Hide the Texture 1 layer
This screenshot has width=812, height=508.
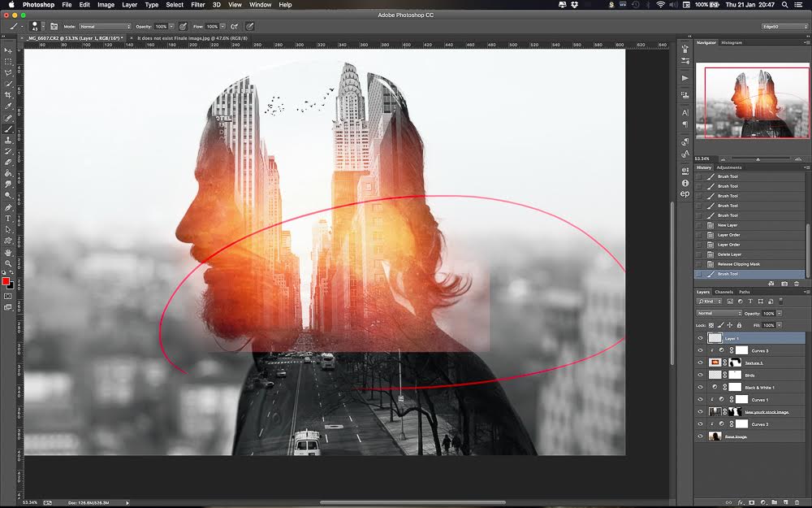click(700, 362)
